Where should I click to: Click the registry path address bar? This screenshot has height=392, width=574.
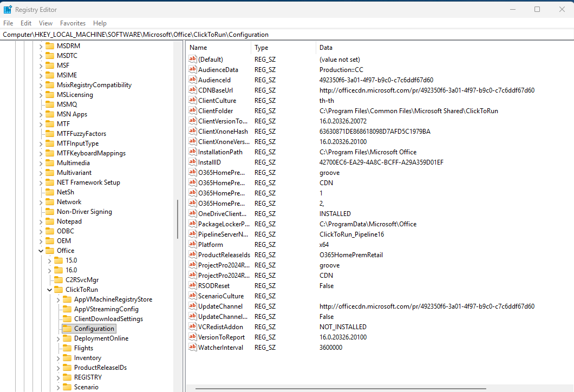pos(287,35)
